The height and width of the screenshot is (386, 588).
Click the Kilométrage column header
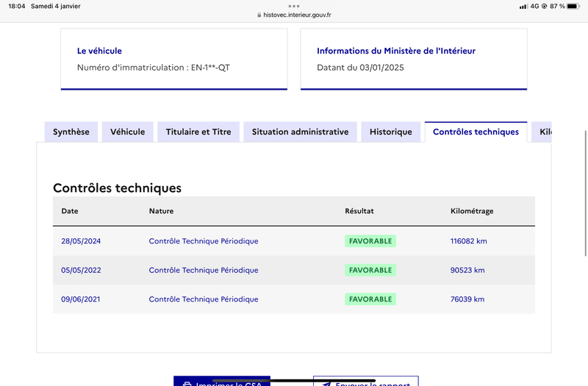(x=472, y=211)
